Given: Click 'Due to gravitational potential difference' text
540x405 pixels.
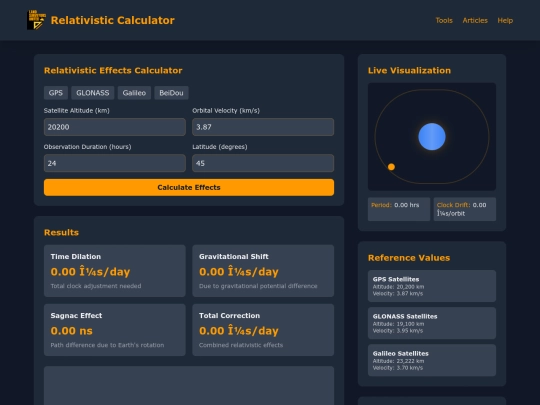Looking at the screenshot, I should click(x=258, y=286).
